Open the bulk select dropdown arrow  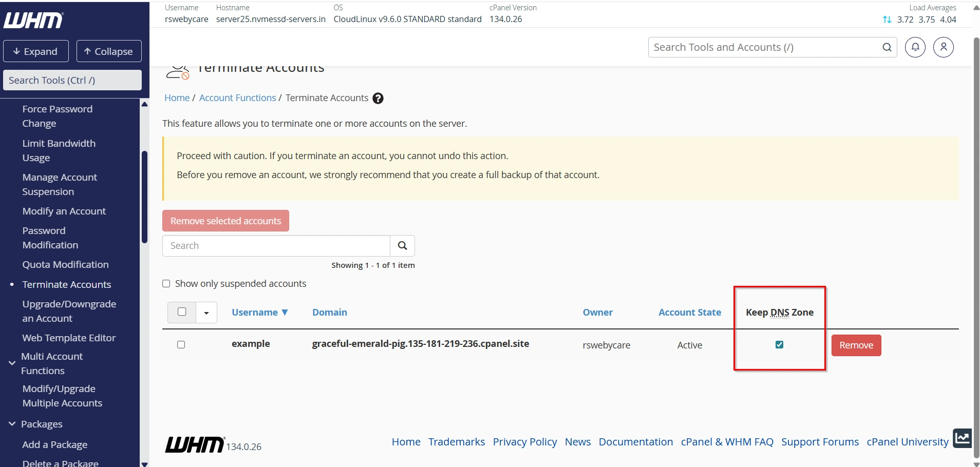206,313
